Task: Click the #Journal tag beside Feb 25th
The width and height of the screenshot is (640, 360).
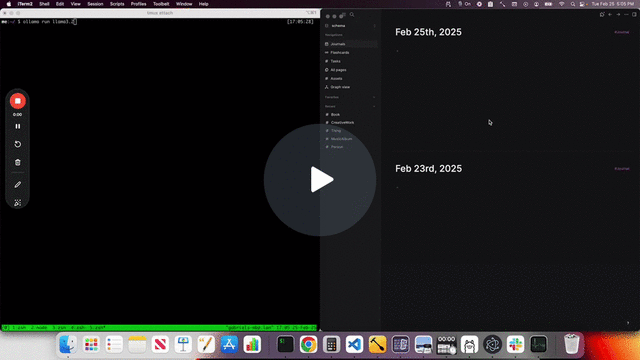Action: [x=622, y=32]
